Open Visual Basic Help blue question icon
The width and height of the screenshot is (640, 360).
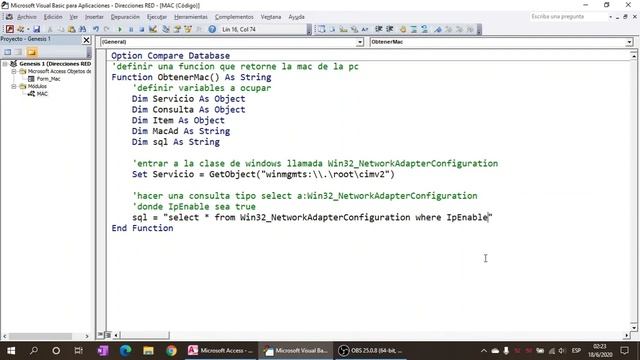[212, 29]
